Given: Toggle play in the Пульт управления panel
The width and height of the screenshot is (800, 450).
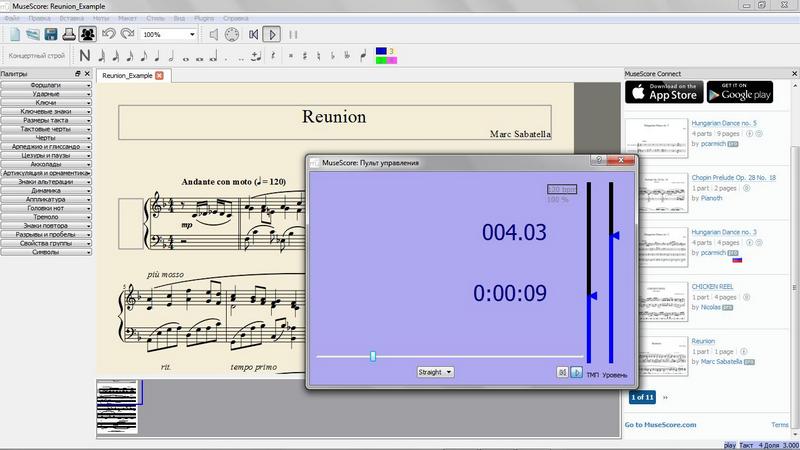Looking at the screenshot, I should pos(576,372).
